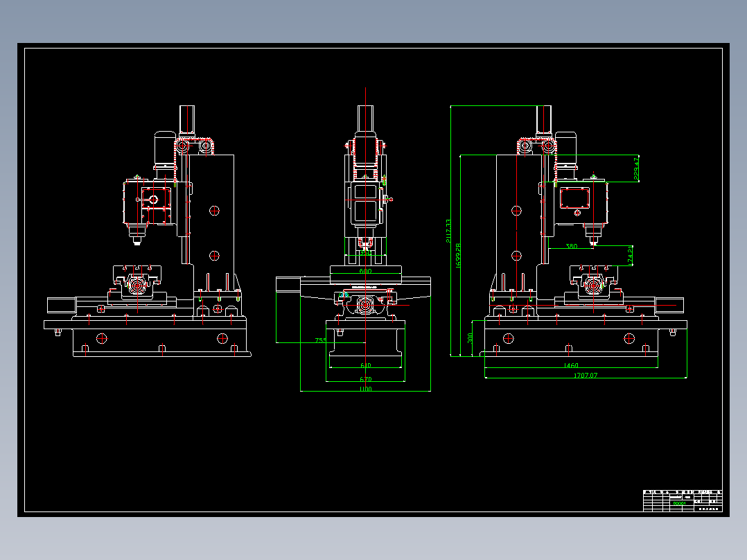Screen dimensions: 747x560
Task: Click the 755 dimension in front view
Action: 321,340
